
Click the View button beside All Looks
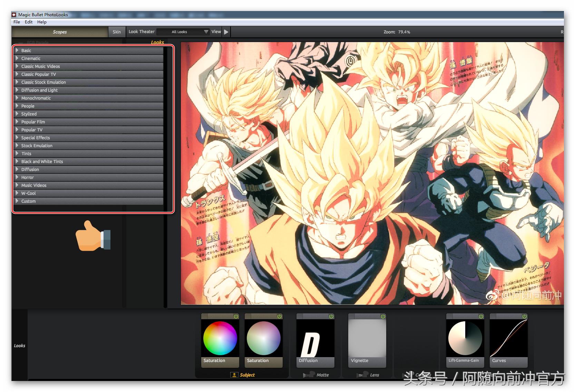click(x=216, y=32)
